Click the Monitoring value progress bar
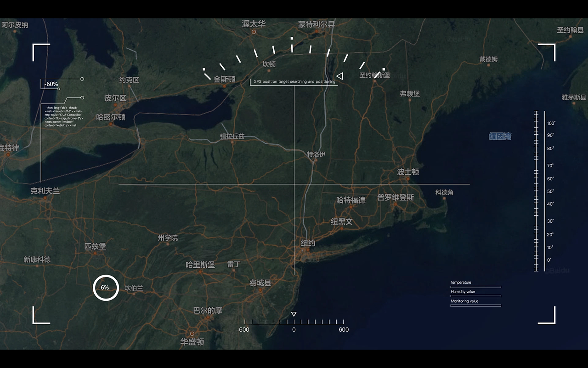The image size is (588, 368). tap(475, 305)
